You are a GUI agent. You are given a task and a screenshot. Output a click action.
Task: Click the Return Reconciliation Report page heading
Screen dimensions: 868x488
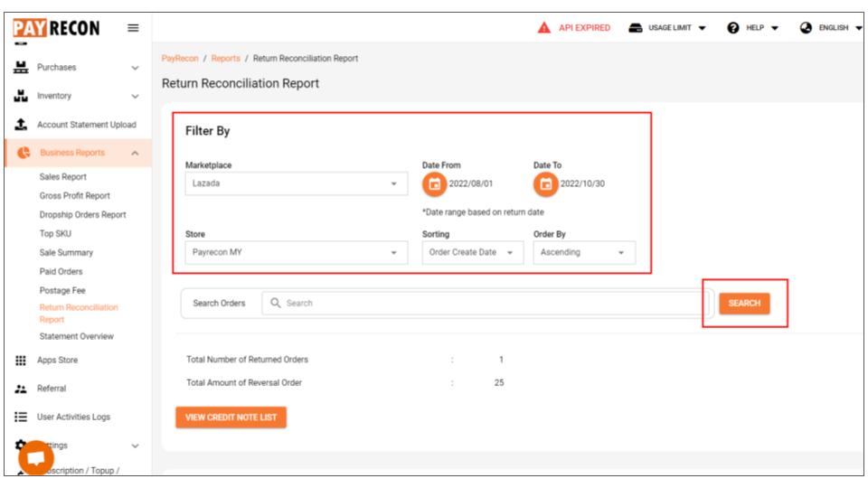[x=241, y=83]
